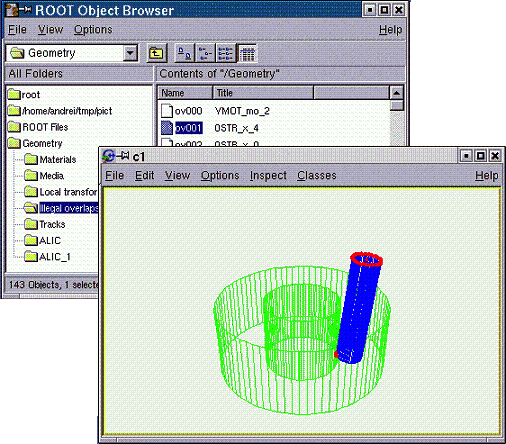Viewport: 506px width, 444px height.
Task: Click the up one level folder icon
Action: pos(156,53)
